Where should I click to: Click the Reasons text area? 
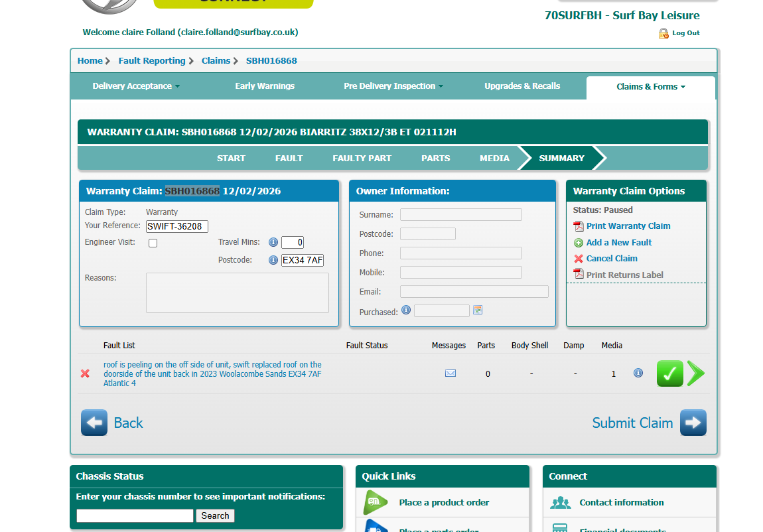[238, 293]
